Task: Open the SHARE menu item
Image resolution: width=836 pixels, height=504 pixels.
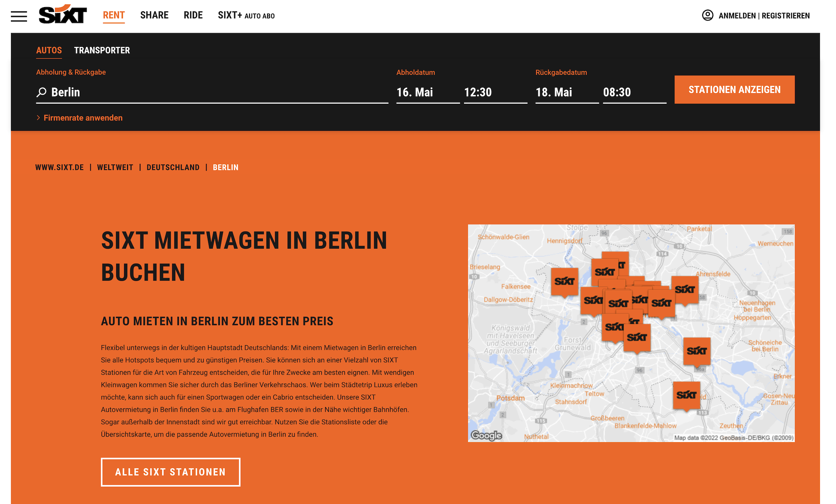Action: [154, 15]
